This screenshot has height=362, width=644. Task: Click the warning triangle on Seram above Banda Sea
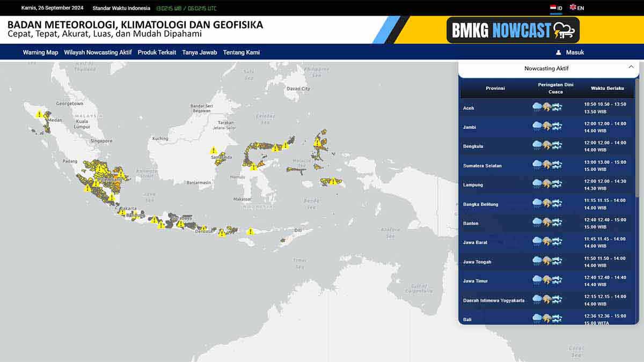click(x=333, y=181)
